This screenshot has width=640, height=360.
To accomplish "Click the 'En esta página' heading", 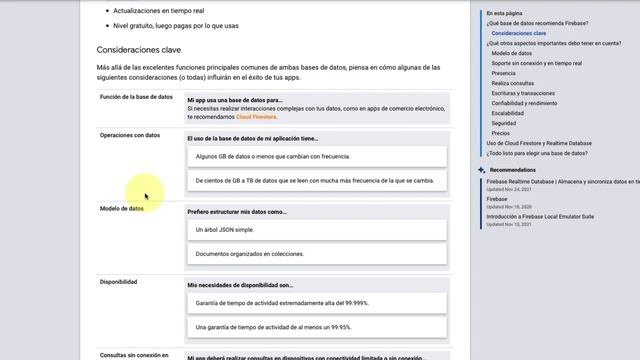I will [x=504, y=13].
